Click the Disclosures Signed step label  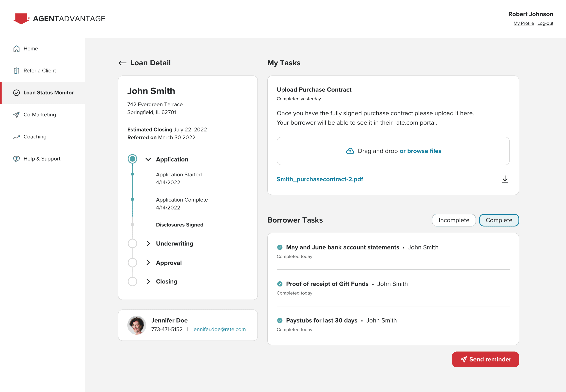click(180, 225)
